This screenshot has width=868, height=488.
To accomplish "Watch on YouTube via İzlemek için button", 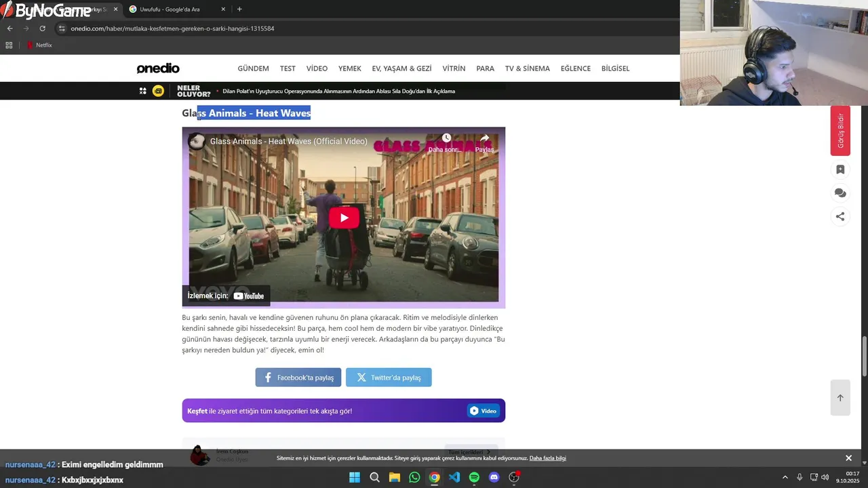I will [x=226, y=296].
